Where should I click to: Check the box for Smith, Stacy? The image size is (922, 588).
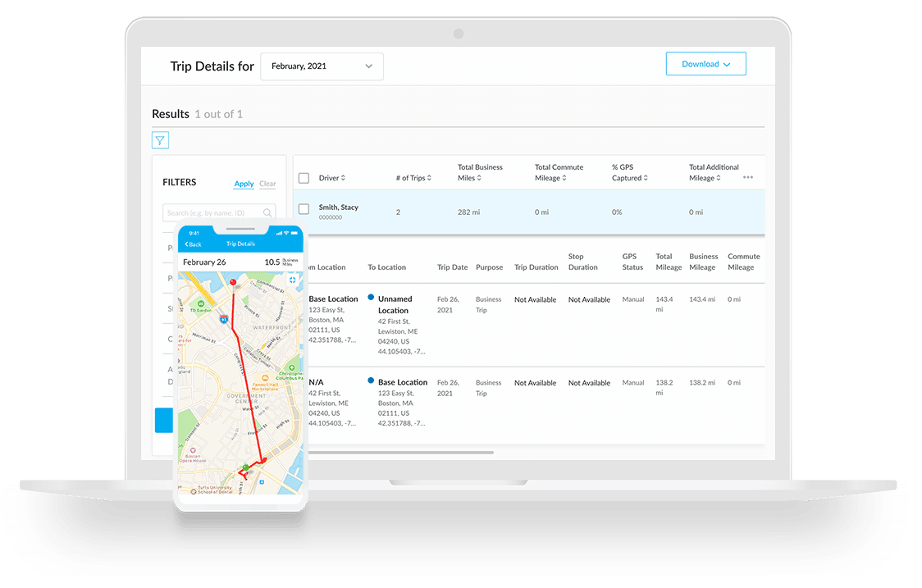[x=304, y=209]
